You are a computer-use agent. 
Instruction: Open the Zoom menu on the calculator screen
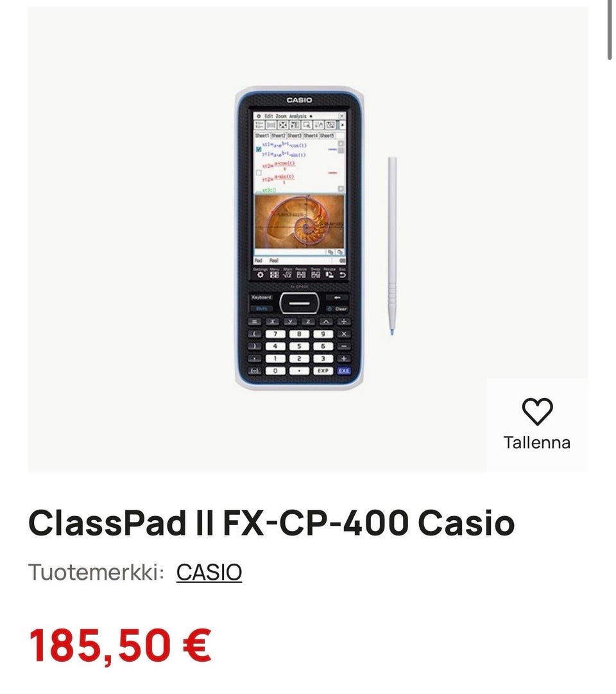point(281,116)
